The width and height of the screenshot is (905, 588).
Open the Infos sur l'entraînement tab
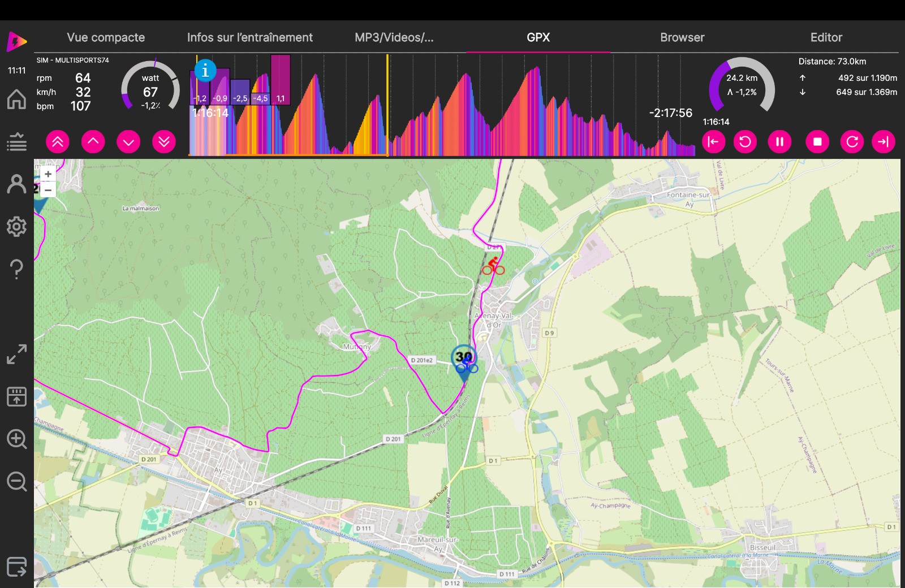tap(249, 37)
